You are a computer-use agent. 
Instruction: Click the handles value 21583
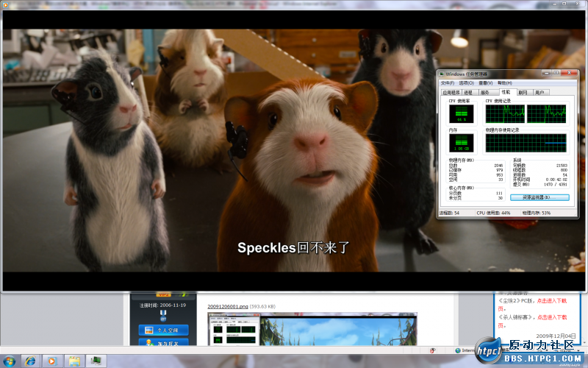click(562, 165)
